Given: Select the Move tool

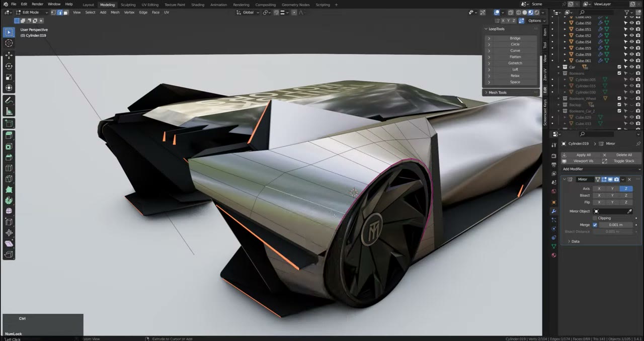Looking at the screenshot, I should (x=9, y=55).
